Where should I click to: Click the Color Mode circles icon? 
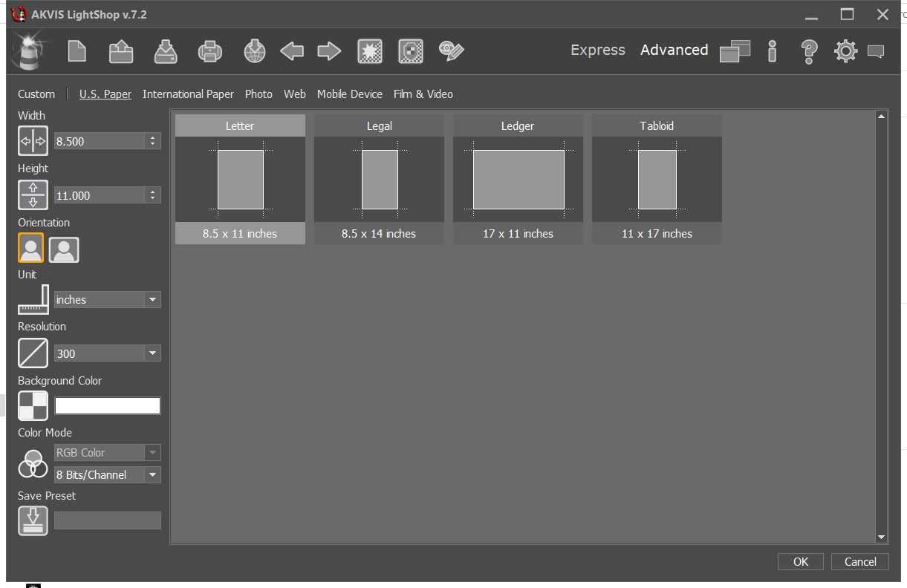click(x=33, y=464)
